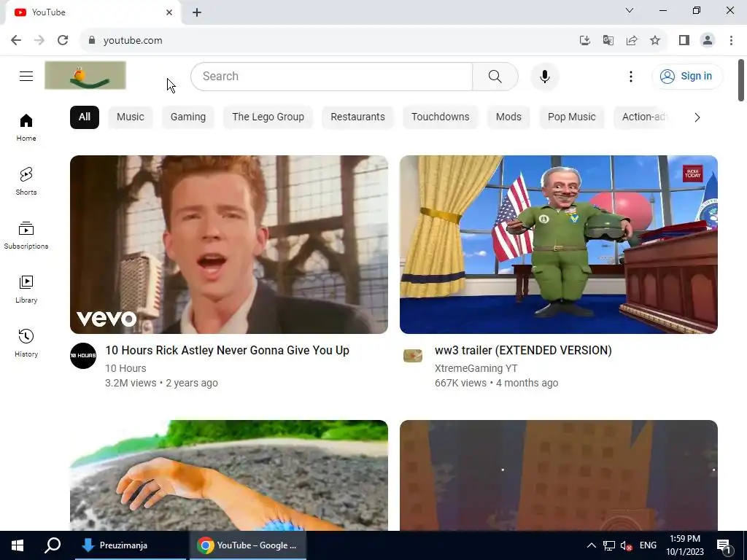This screenshot has width=747, height=560.
Task: Click the magnifier search button
Action: pos(495,76)
